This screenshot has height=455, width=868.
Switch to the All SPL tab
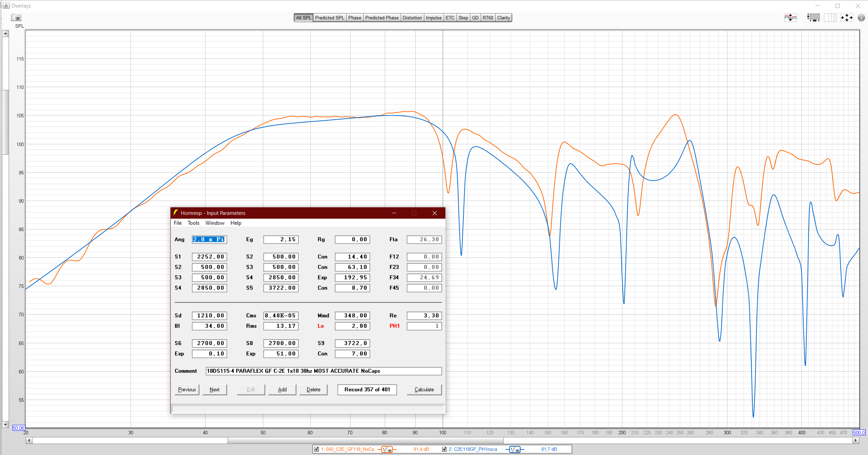click(x=303, y=18)
